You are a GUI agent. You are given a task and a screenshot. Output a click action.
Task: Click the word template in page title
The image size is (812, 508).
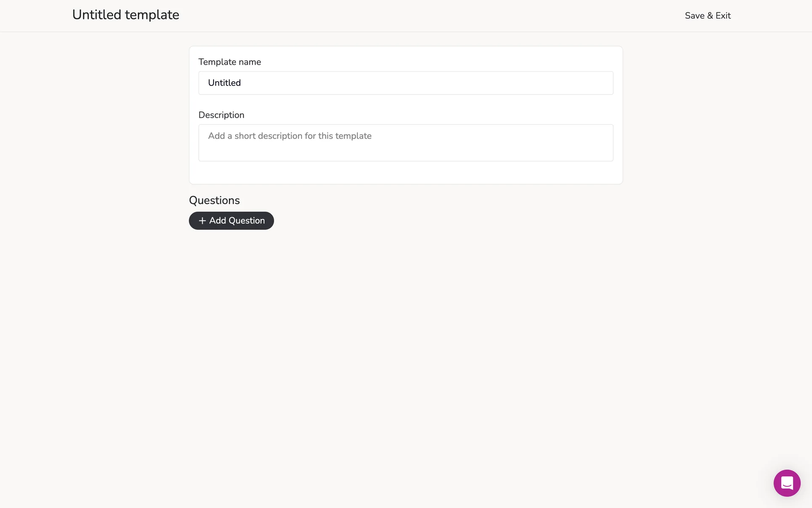152,15
